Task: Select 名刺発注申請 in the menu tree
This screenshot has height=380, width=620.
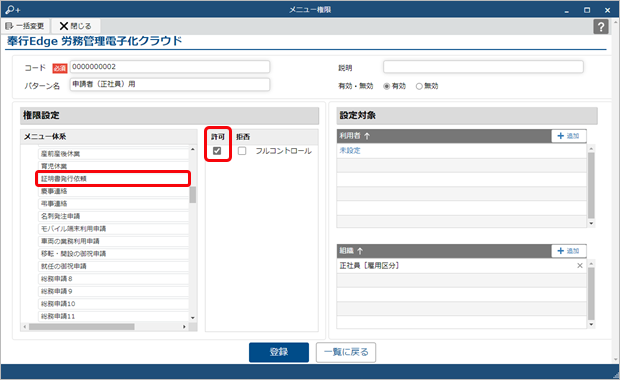Action: [x=113, y=216]
